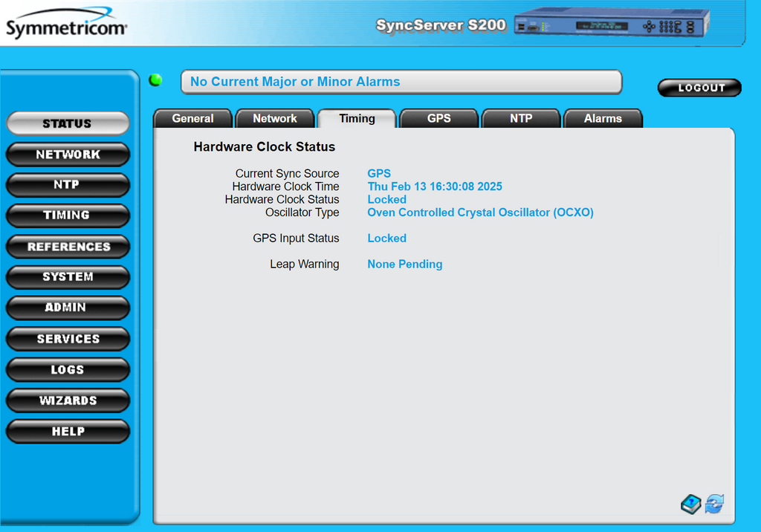
Task: Click the Oscillator Type label
Action: (302, 213)
